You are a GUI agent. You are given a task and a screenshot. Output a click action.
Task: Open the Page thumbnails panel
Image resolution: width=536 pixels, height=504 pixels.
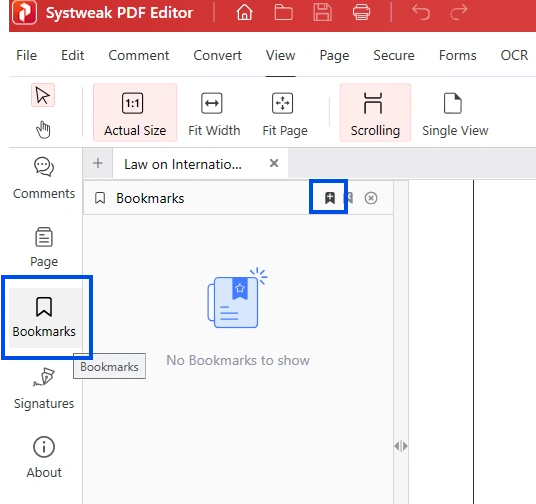(x=44, y=248)
